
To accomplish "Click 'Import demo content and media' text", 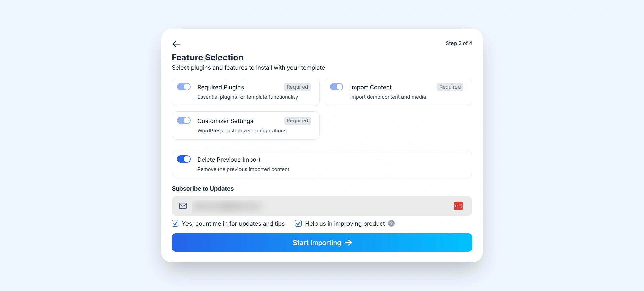I will pyautogui.click(x=388, y=97).
